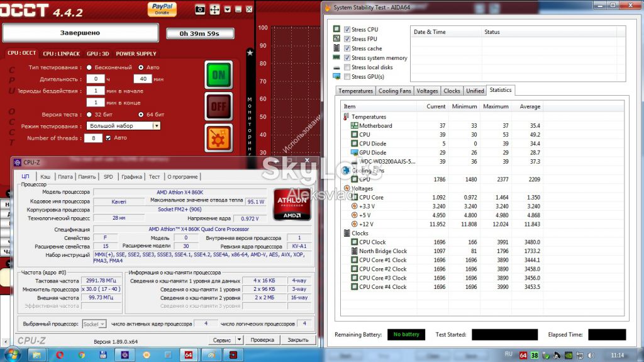The image size is (644, 362).
Task: Click the North Bridge Clock row icon
Action: point(355,251)
